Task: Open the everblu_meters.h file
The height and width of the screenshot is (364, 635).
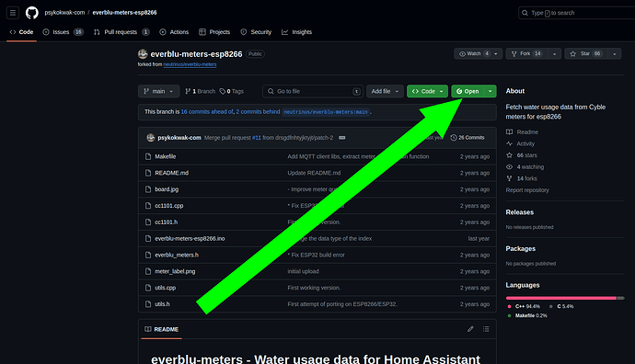Action: tap(177, 255)
